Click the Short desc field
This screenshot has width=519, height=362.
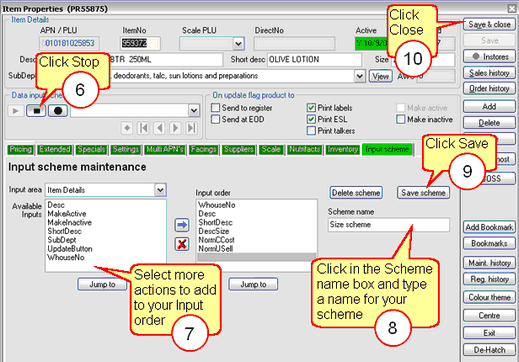[x=314, y=60]
